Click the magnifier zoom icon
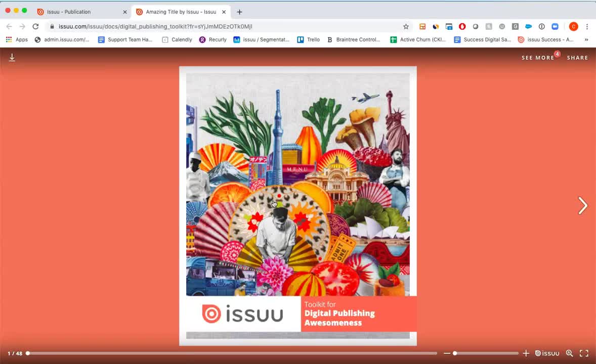The width and height of the screenshot is (596, 364). tap(569, 353)
